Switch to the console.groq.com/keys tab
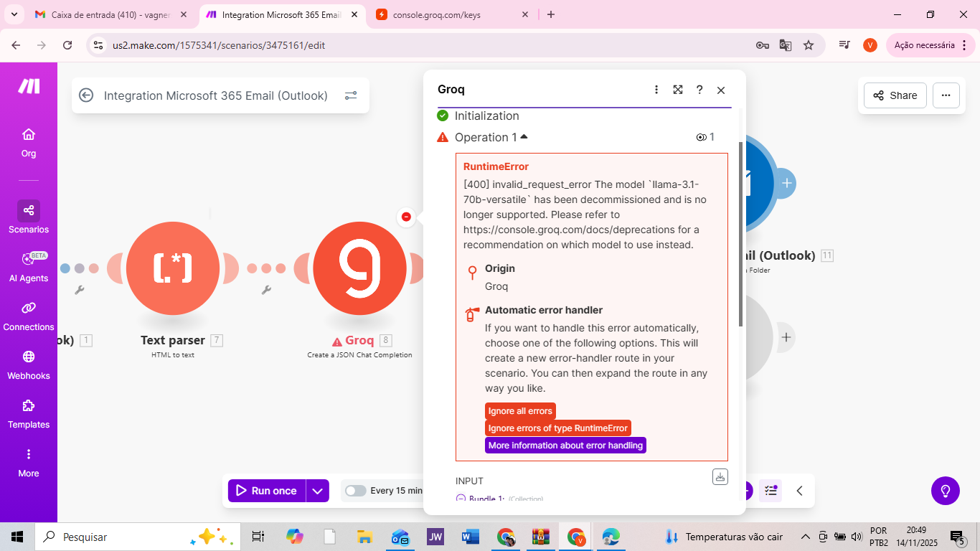This screenshot has height=551, width=980. coord(453,14)
